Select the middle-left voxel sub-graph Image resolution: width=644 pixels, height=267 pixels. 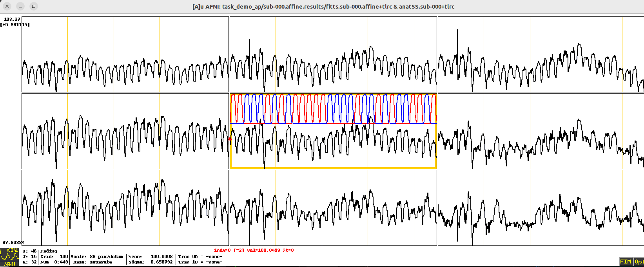tap(125, 131)
